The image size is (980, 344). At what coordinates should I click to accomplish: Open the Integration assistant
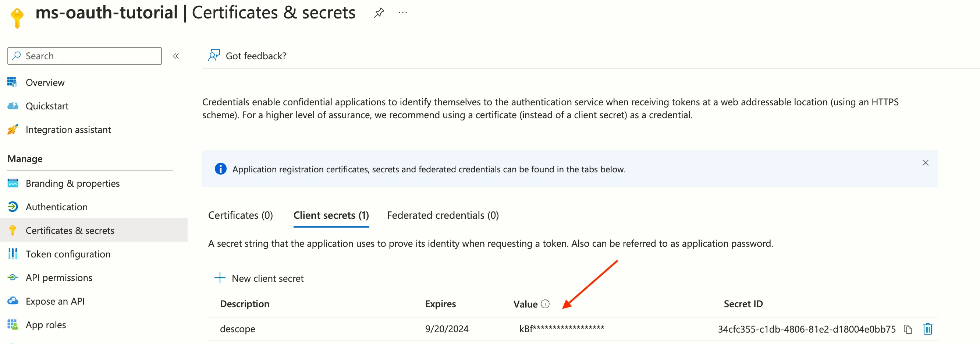coord(68,130)
